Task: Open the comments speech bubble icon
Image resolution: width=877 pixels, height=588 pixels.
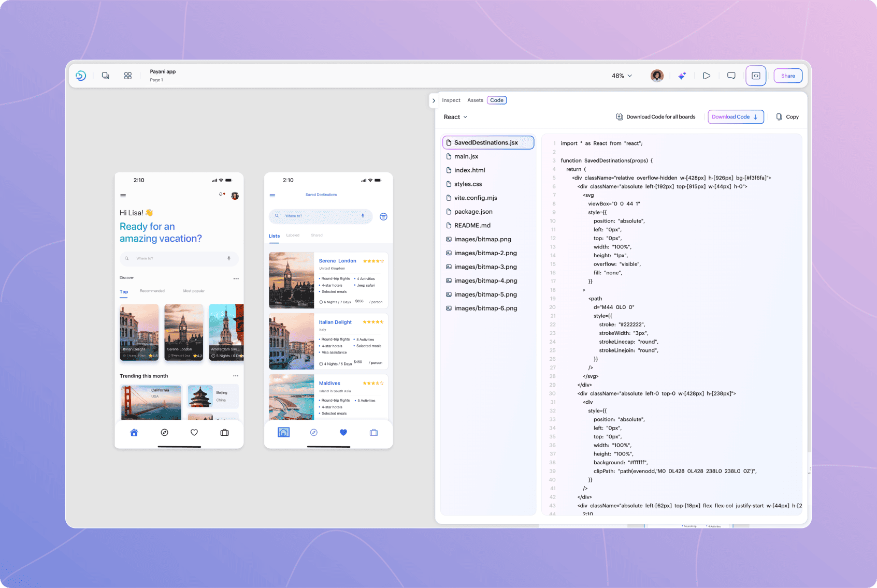Action: click(x=731, y=76)
